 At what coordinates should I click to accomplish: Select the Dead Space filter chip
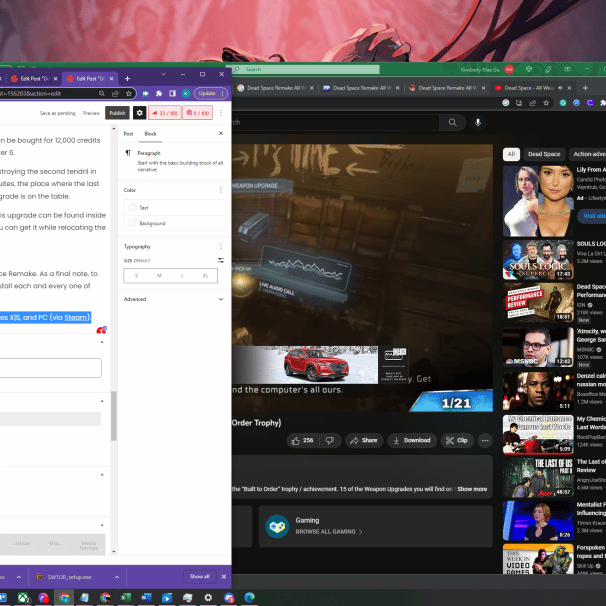[x=544, y=154]
